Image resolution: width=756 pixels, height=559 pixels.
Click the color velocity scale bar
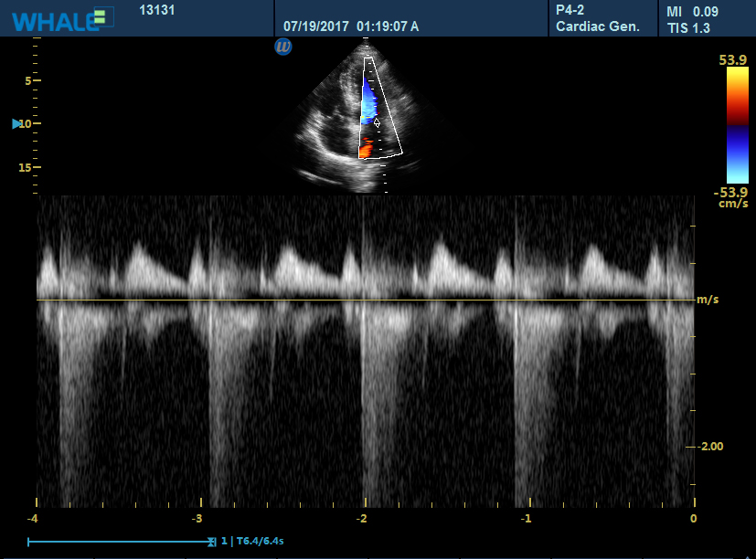(x=736, y=126)
